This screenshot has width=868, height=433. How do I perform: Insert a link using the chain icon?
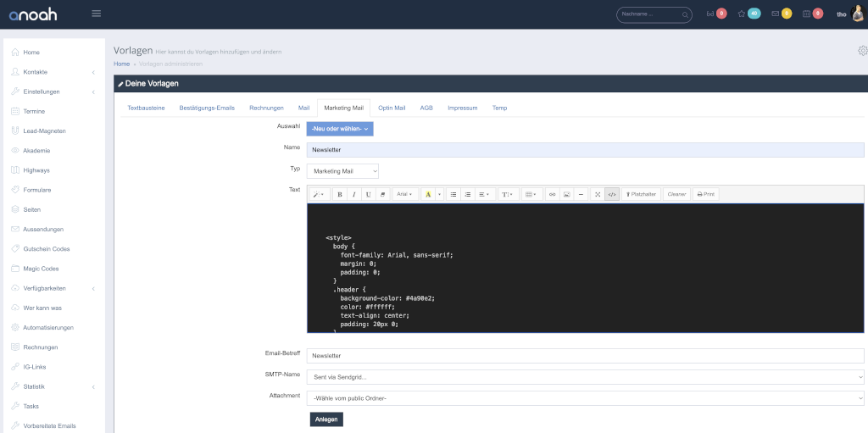pyautogui.click(x=552, y=194)
